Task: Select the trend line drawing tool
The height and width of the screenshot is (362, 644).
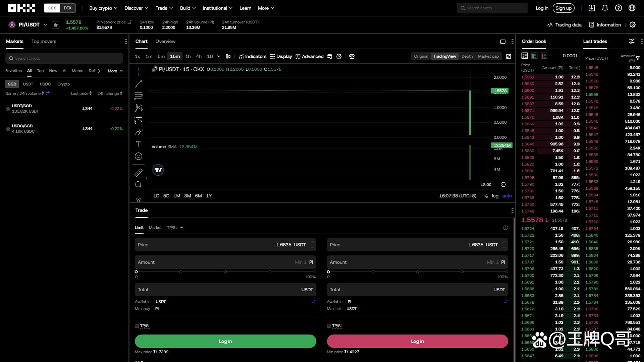Action: (139, 84)
